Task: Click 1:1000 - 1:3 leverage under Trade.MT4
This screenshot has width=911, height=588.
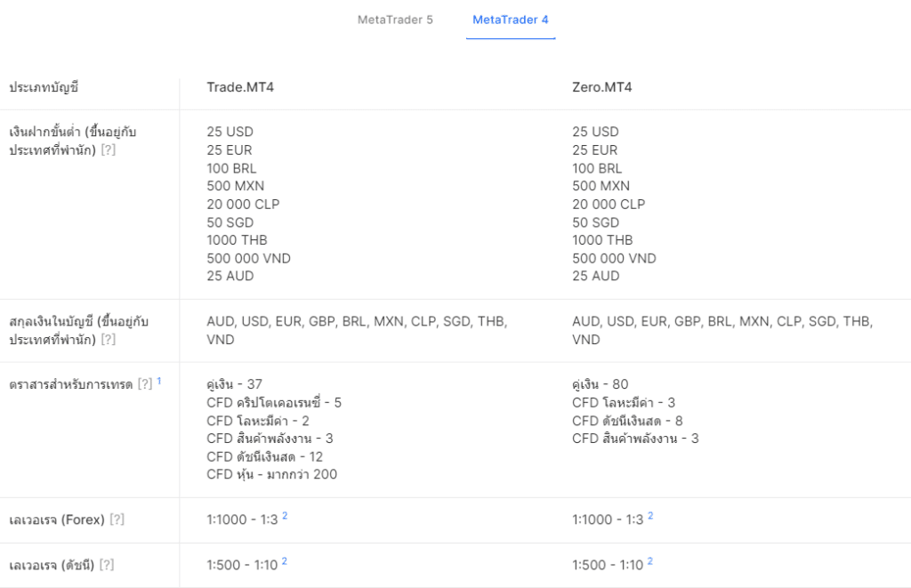Action: coord(242,520)
